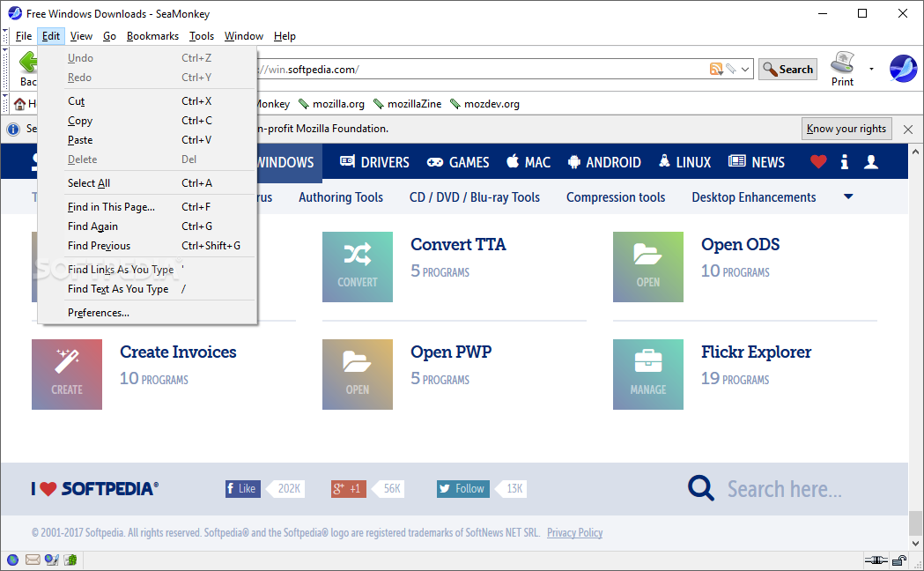Open Preferences from the Edit menu
924x571 pixels.
click(147, 313)
